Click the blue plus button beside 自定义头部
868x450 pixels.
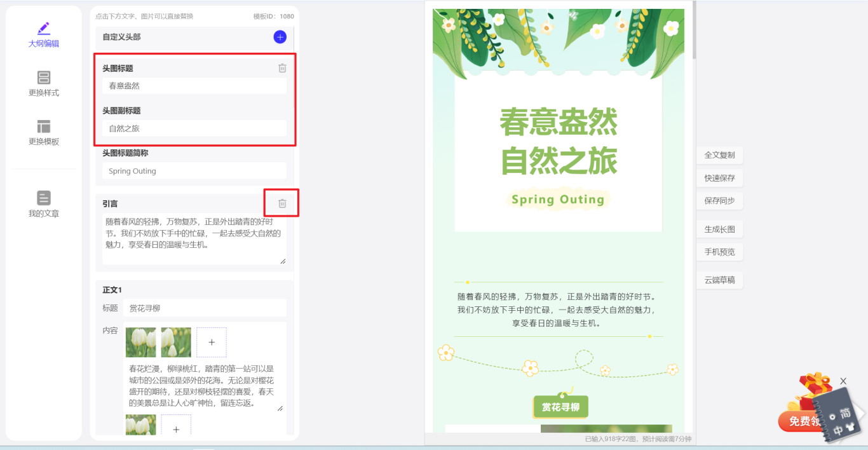280,37
